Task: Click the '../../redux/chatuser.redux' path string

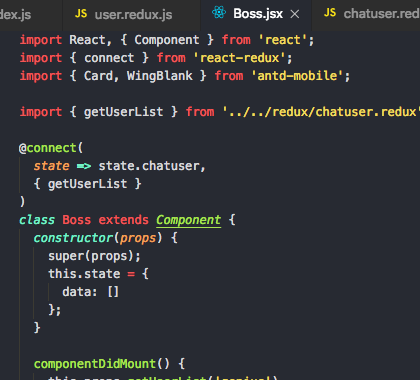Action: [x=321, y=112]
